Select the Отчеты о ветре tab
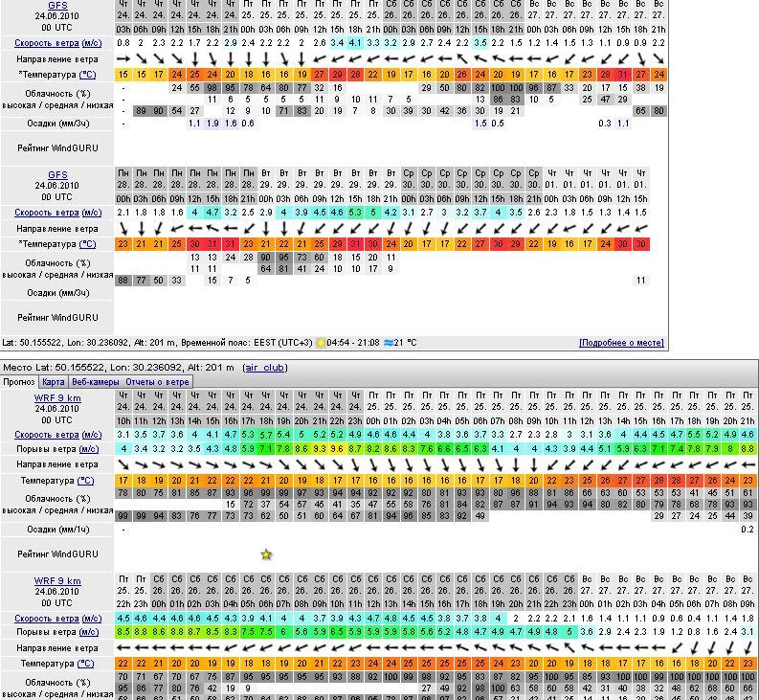 (158, 382)
